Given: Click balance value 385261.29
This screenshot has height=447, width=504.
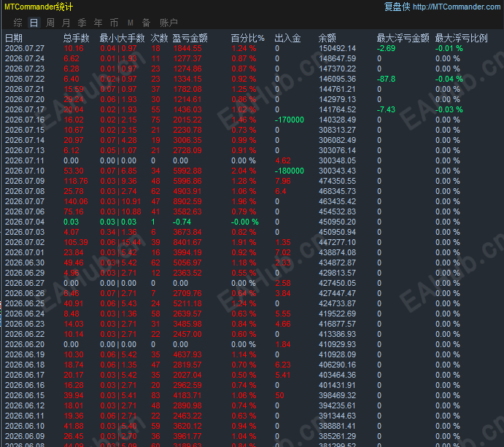Looking at the screenshot, I should click(x=337, y=436).
